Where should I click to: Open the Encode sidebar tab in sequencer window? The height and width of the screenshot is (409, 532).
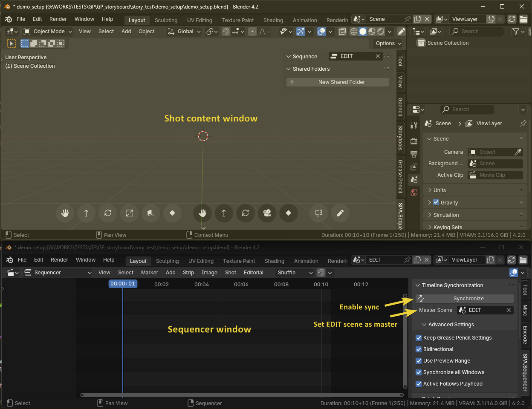(x=525, y=334)
